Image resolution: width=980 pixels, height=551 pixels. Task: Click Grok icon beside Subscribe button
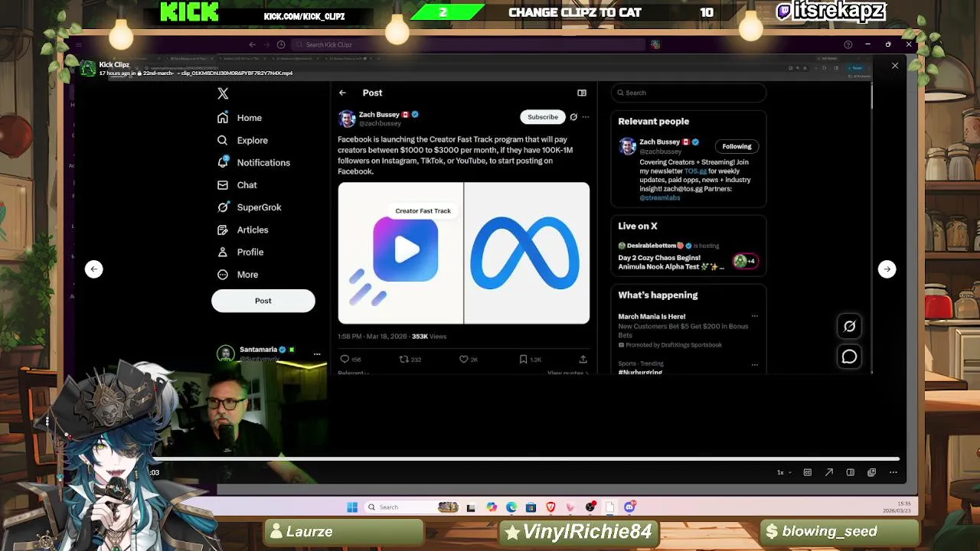point(573,117)
